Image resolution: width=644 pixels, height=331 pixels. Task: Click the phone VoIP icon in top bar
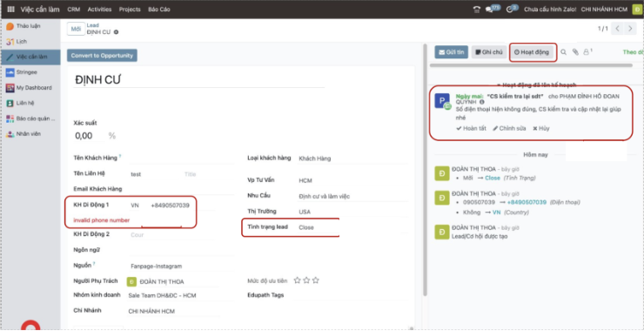tap(477, 9)
